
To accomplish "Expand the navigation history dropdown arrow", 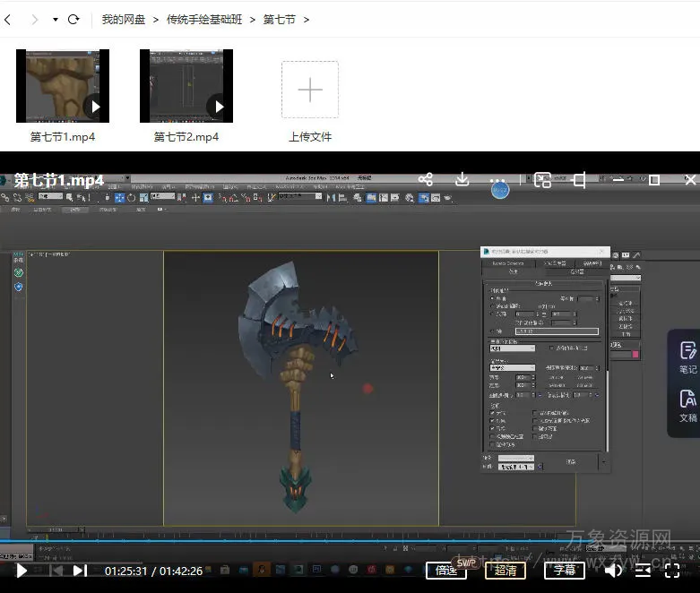I will pos(55,19).
